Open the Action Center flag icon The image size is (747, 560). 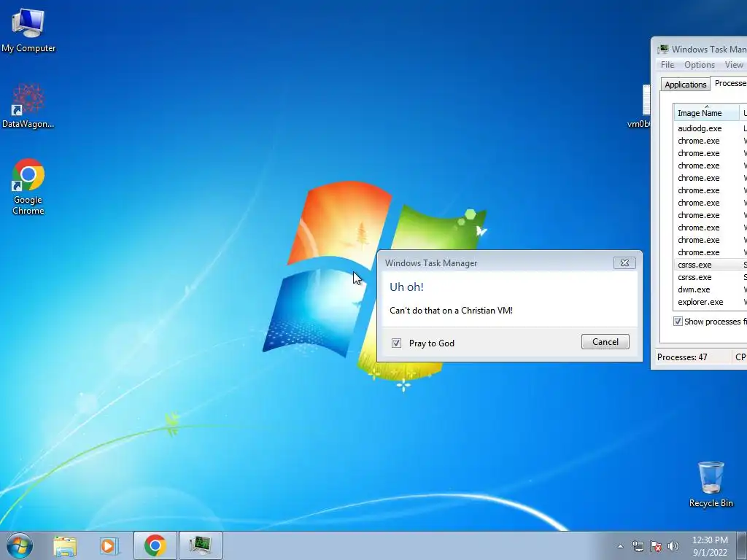tap(656, 546)
